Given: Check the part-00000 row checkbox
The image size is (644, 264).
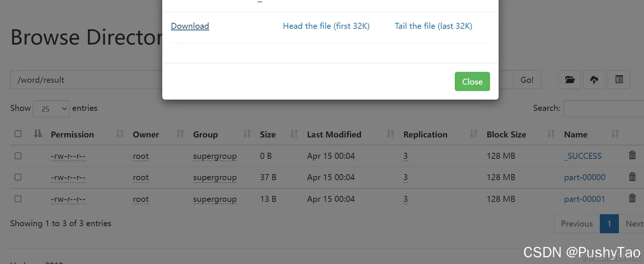Looking at the screenshot, I should 18,177.
